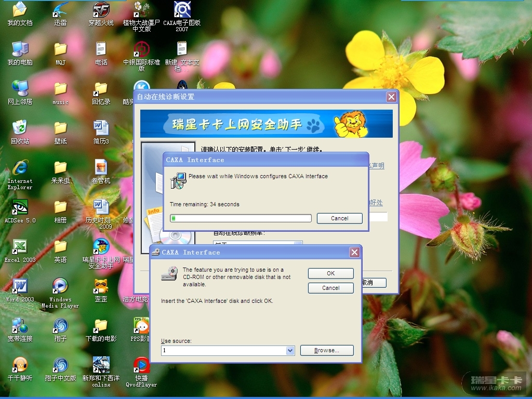Launch Excel 2003 shortcut

20,251
